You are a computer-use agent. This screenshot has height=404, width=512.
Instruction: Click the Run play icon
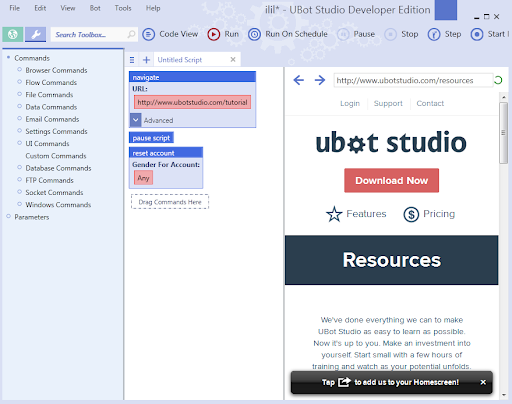(213, 34)
